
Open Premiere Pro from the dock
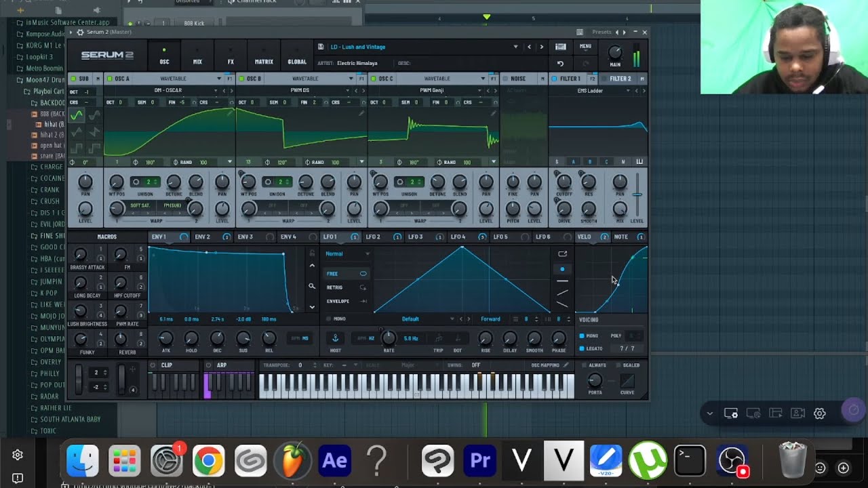pos(480,461)
